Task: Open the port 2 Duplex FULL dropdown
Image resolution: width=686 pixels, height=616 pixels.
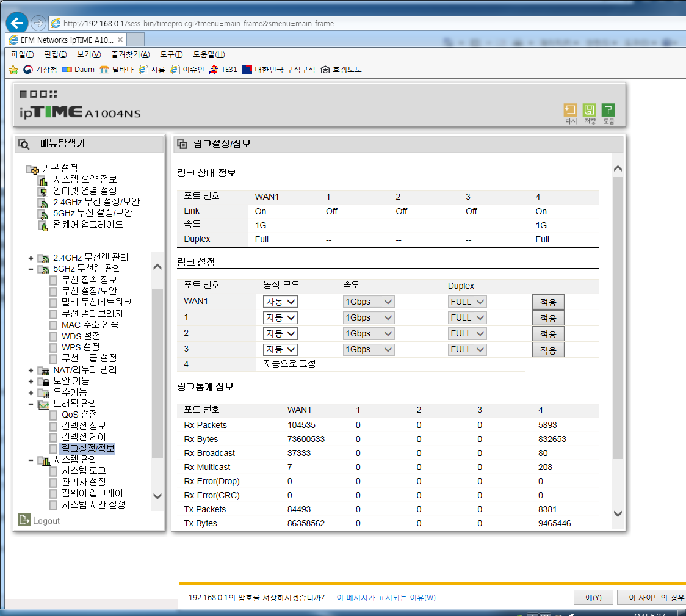Action: tap(468, 334)
